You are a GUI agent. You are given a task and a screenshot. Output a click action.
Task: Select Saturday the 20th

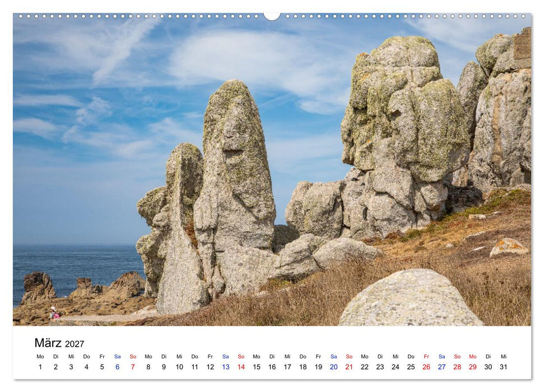point(334,367)
